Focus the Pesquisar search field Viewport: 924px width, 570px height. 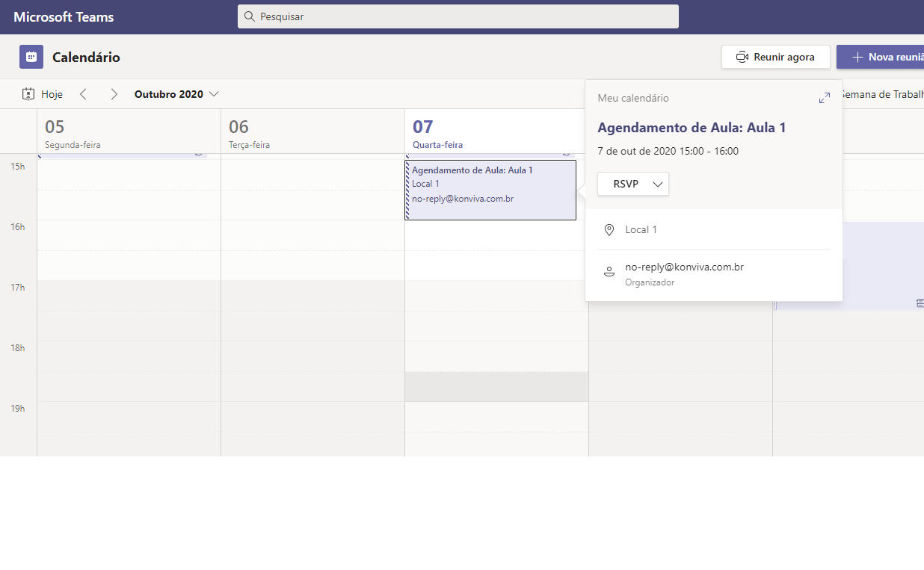coord(458,16)
